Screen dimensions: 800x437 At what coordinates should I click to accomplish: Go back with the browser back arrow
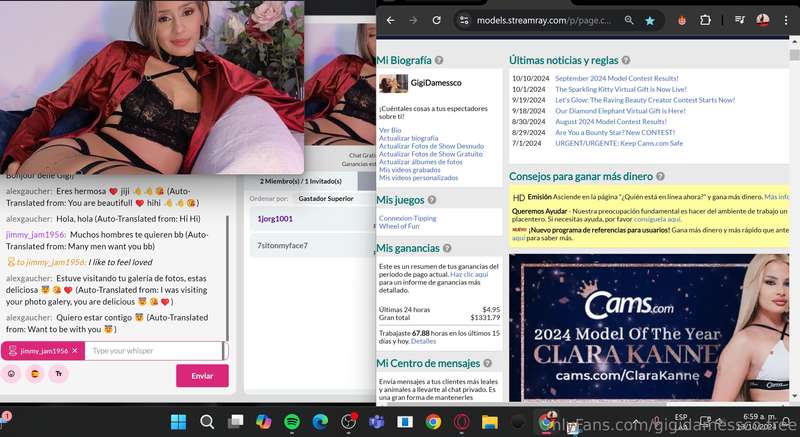(x=390, y=20)
